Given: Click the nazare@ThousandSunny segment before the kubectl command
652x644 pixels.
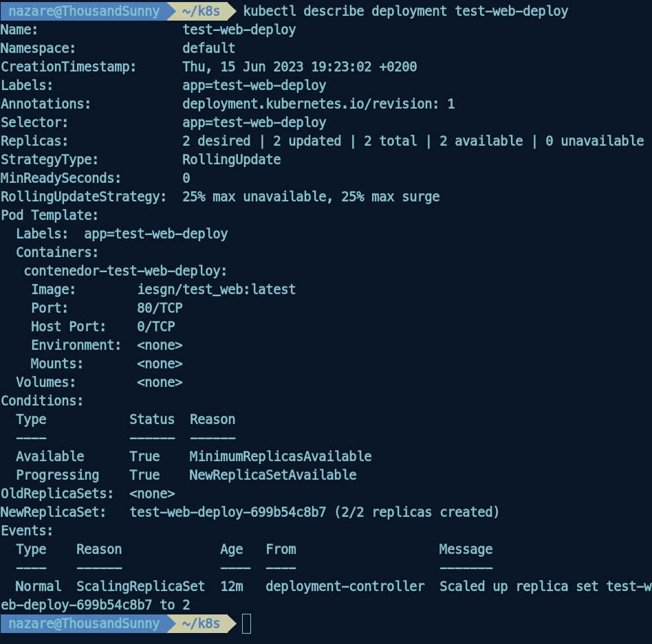Looking at the screenshot, I should [x=84, y=11].
